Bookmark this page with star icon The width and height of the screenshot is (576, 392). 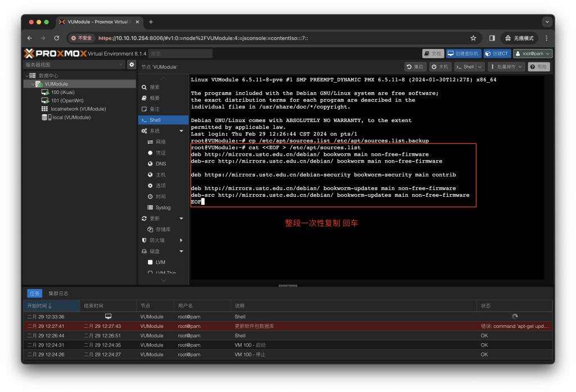point(473,38)
